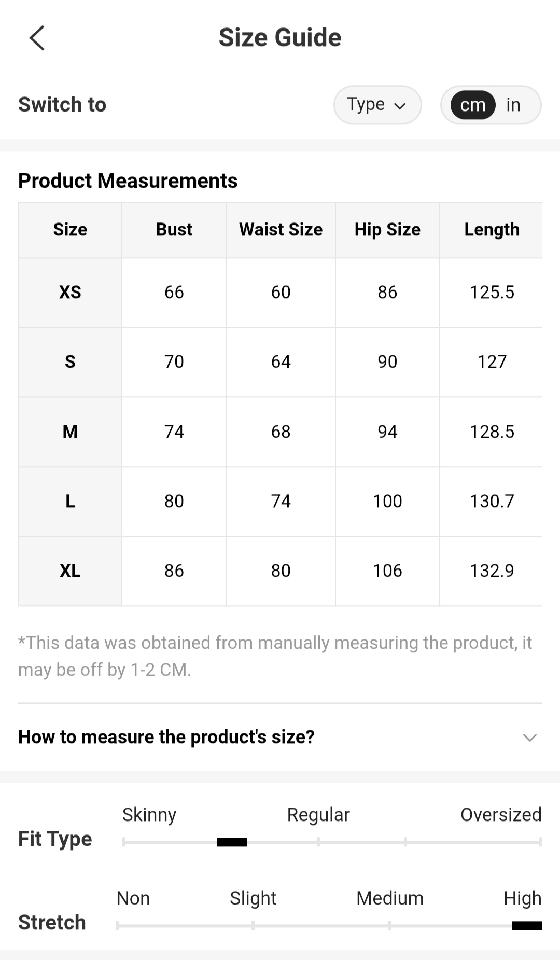This screenshot has height=960, width=560.
Task: Click the Hip Size column header
Action: (387, 229)
